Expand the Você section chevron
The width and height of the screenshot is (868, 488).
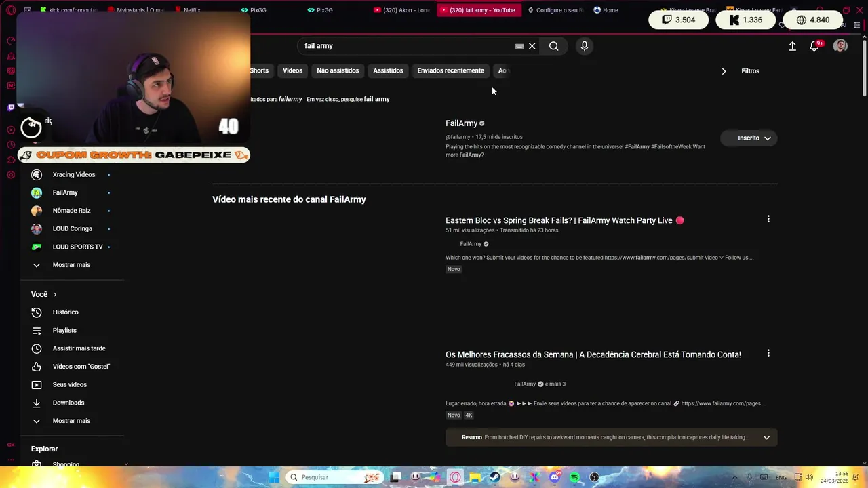pos(54,295)
